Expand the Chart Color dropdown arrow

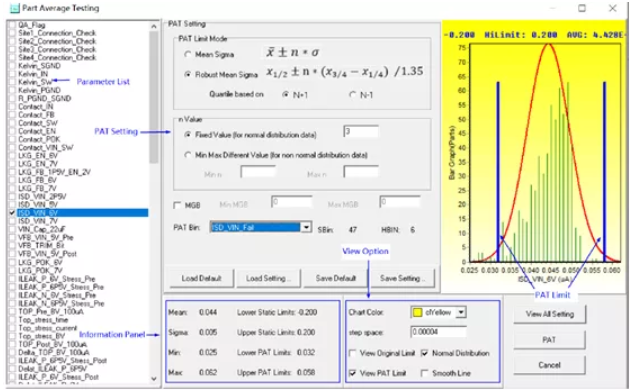point(461,312)
